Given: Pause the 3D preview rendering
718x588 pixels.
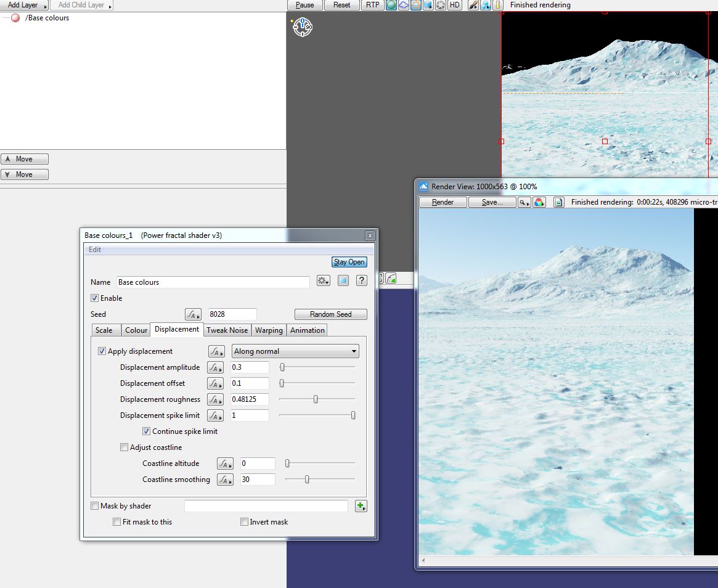Looking at the screenshot, I should 305,5.
